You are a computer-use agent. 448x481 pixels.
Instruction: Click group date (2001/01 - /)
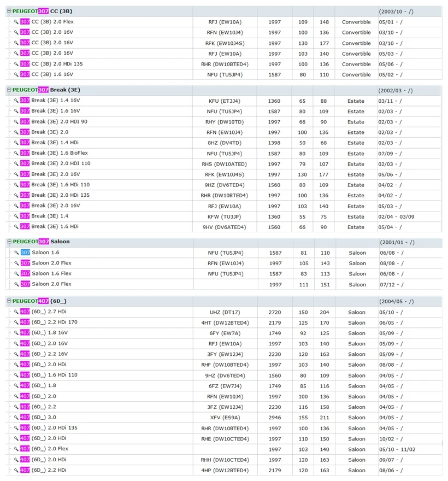point(397,242)
